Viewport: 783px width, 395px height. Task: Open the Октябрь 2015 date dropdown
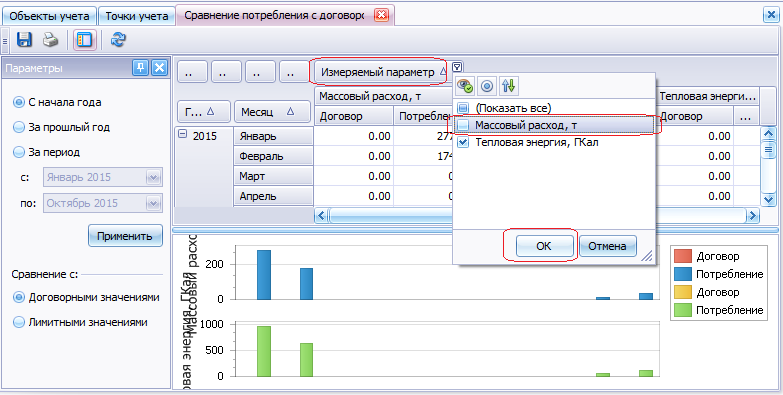coord(152,203)
